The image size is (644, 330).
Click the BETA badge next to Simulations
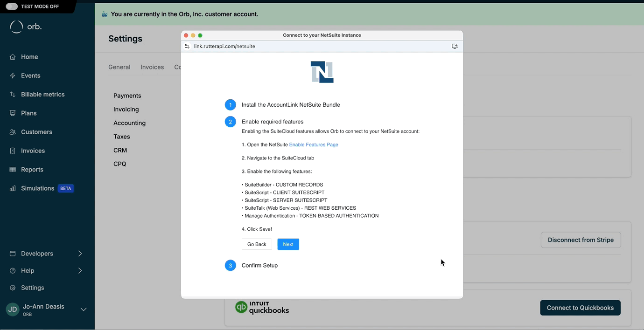point(66,188)
